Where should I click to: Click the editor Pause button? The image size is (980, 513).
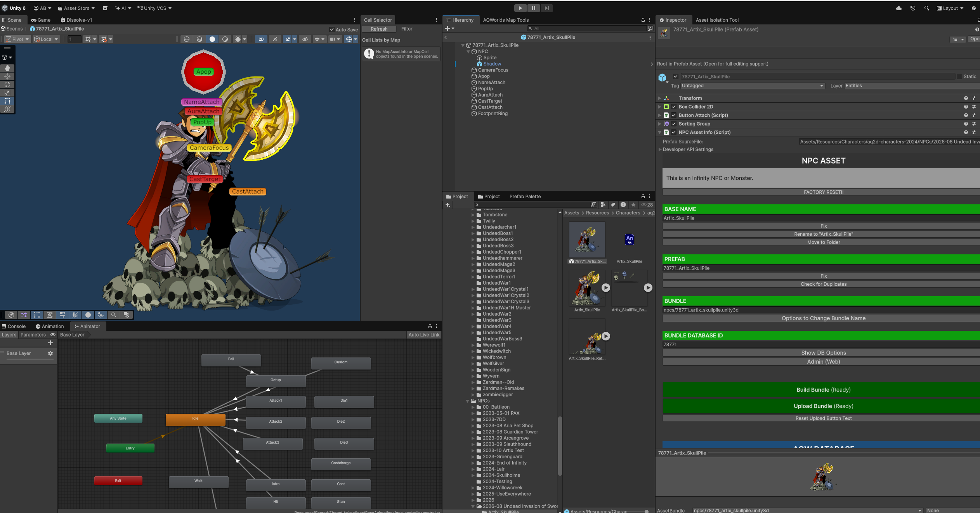534,8
